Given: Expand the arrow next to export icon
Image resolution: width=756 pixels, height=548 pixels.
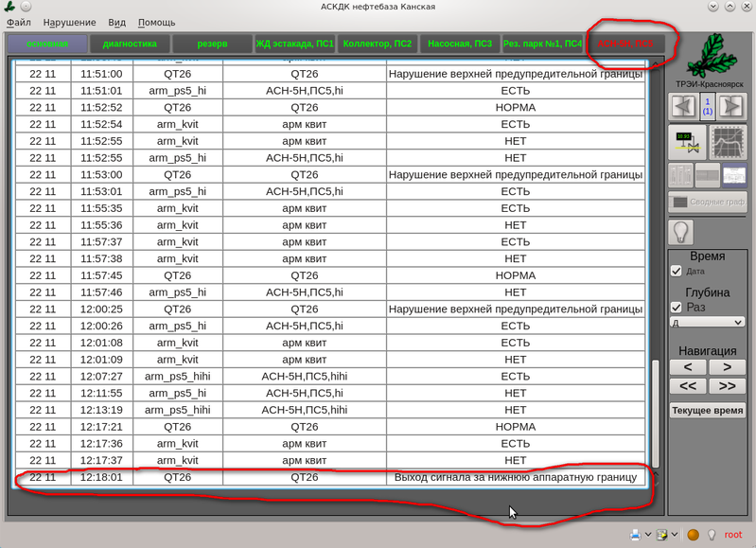Looking at the screenshot, I should [x=674, y=535].
